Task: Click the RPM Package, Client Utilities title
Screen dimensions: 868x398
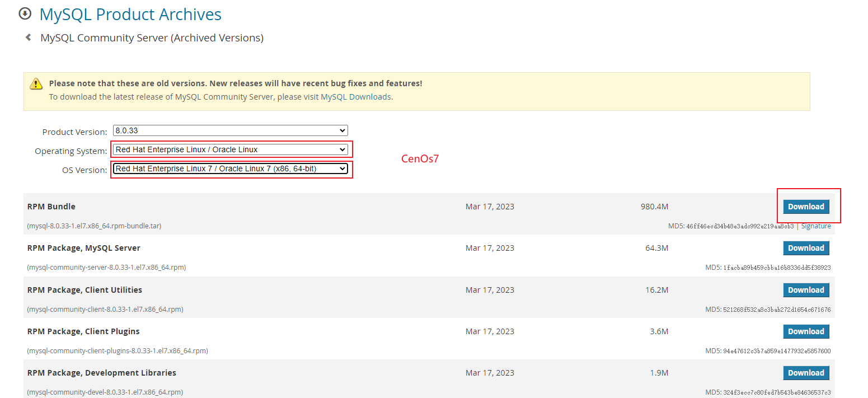Action: click(85, 290)
